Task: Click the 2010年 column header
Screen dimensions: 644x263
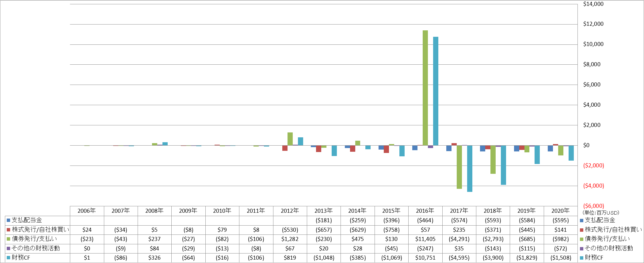Action: (222, 211)
